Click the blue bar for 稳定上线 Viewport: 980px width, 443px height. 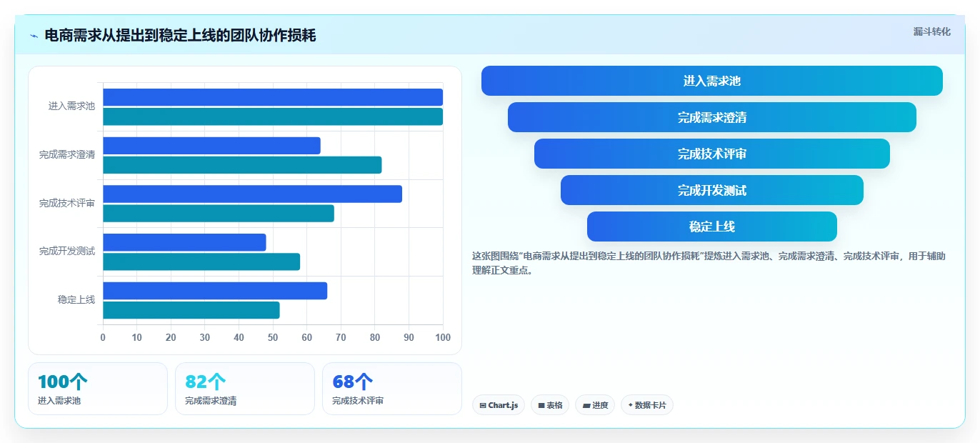[x=215, y=291]
